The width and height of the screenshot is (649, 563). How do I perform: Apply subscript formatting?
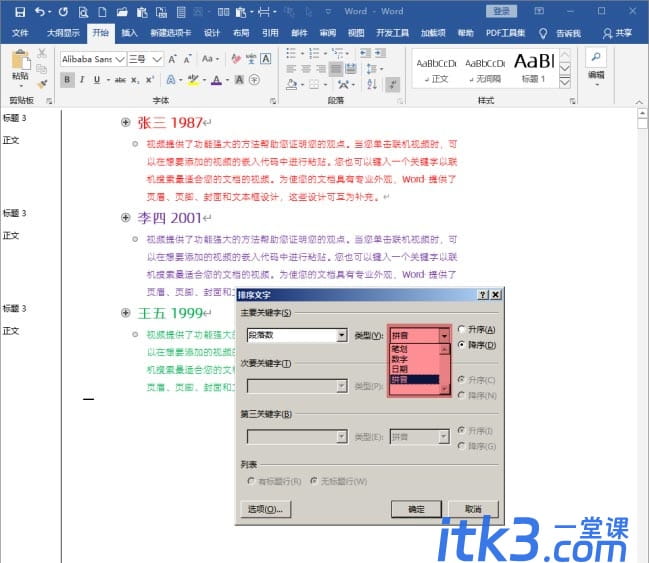pyautogui.click(x=135, y=80)
